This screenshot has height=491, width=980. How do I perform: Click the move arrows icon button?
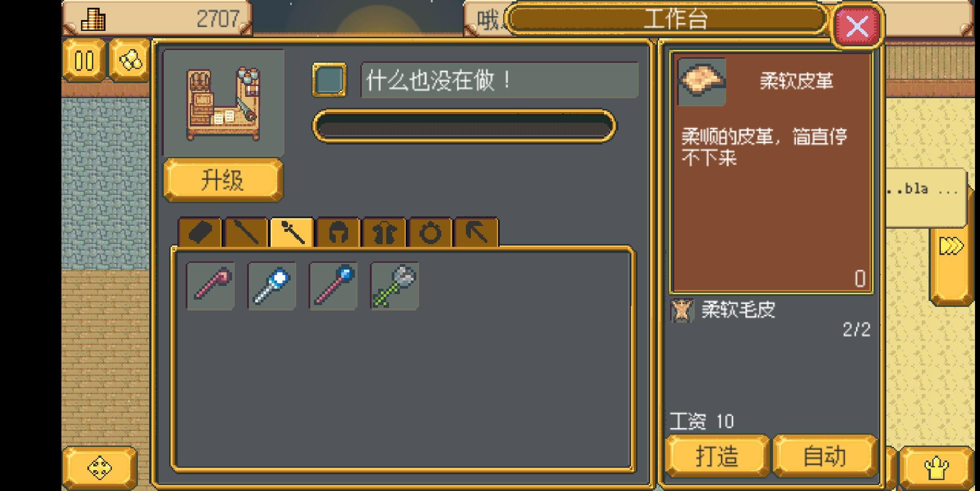pos(99,468)
